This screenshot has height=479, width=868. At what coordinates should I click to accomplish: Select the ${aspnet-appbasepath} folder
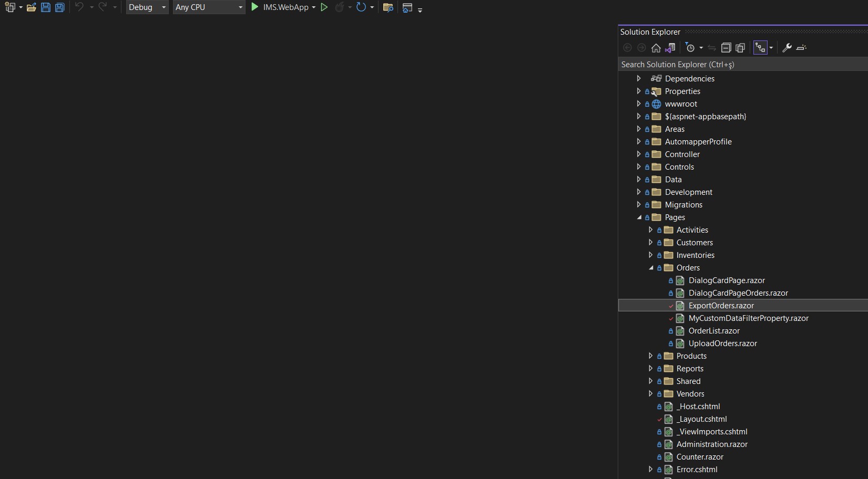coord(706,116)
